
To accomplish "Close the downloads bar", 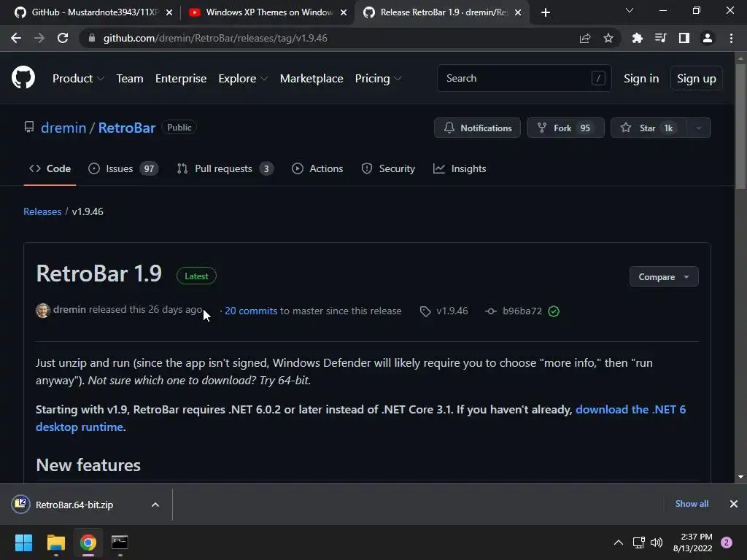I will 734,504.
